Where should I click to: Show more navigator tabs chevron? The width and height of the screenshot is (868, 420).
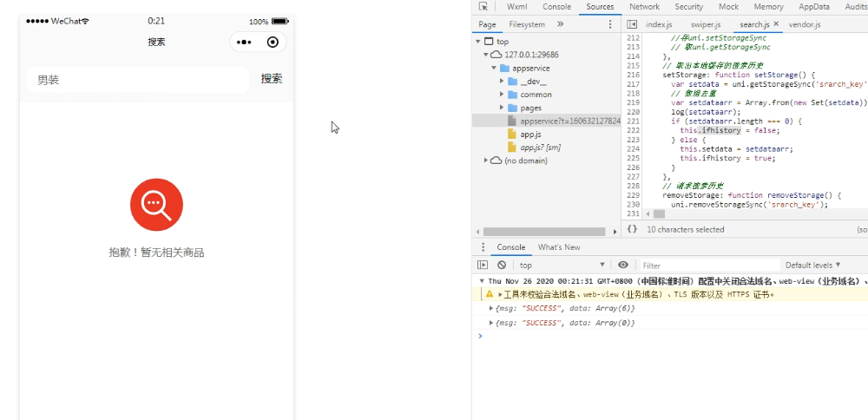[560, 24]
